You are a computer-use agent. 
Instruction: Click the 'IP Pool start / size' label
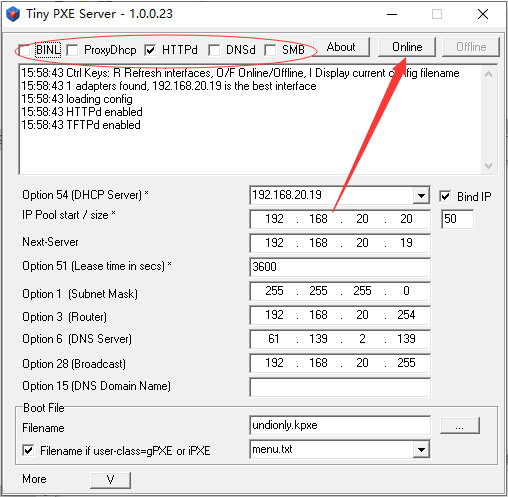69,215
